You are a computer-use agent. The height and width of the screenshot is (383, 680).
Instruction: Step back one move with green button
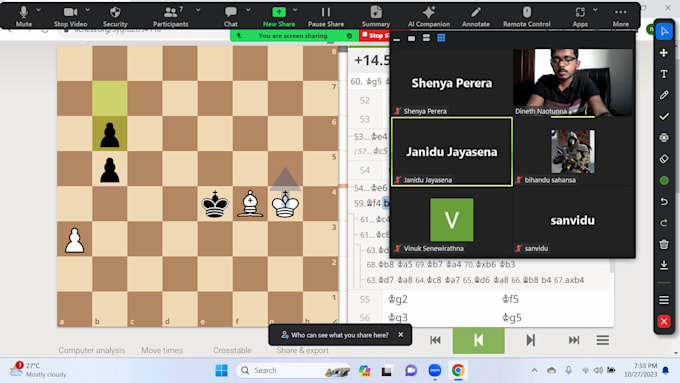click(478, 340)
